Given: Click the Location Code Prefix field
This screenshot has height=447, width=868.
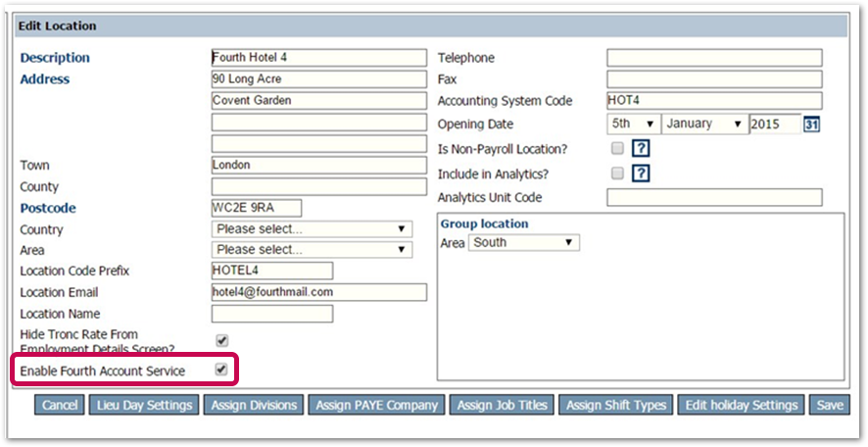Looking at the screenshot, I should [271, 271].
